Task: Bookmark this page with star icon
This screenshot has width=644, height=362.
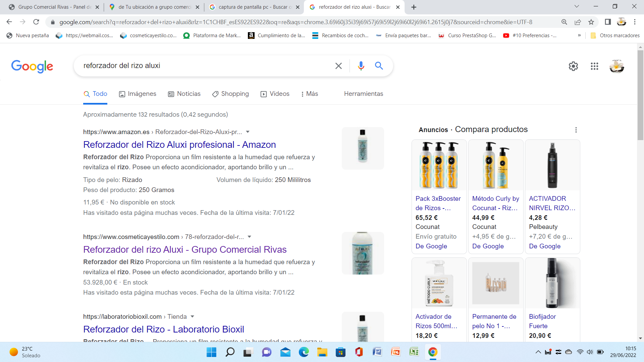Action: coord(591,22)
